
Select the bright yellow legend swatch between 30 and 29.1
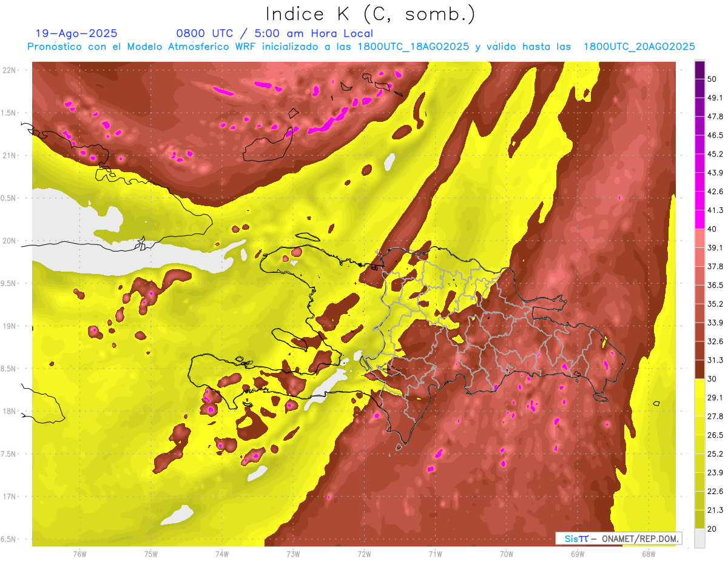point(699,389)
